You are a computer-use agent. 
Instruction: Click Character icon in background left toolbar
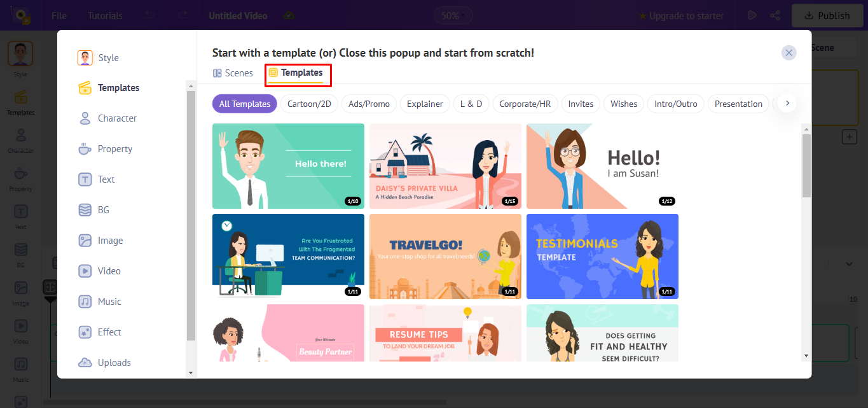pos(20,136)
